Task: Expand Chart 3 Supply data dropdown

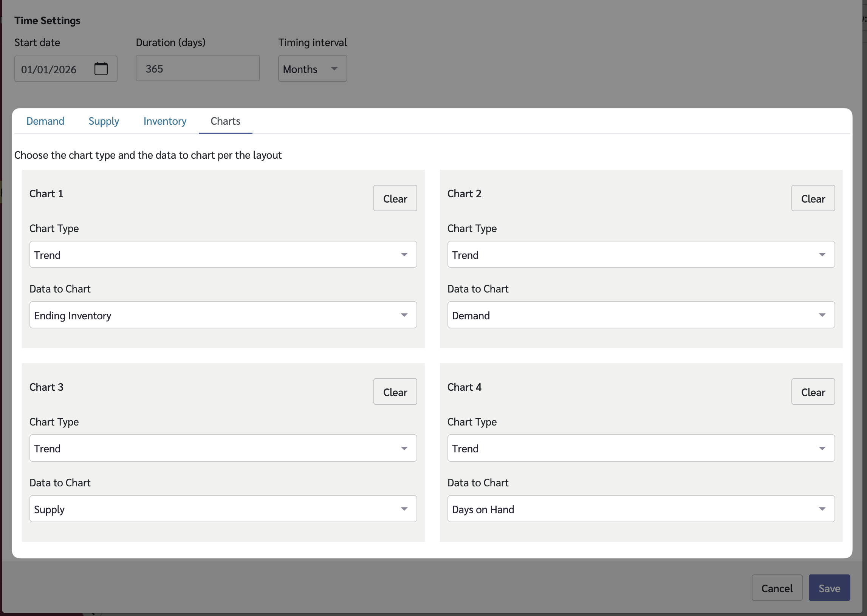Action: 223,509
